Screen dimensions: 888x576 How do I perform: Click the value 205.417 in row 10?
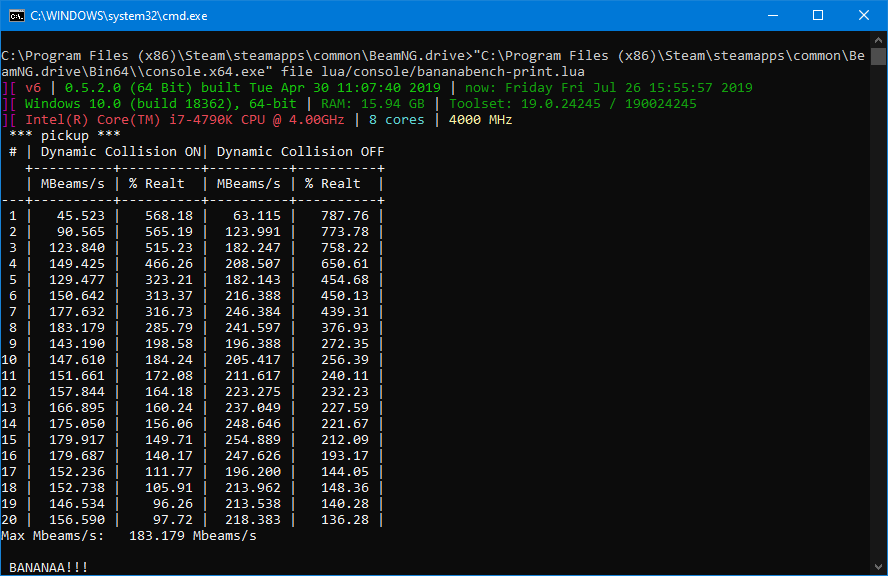pos(253,360)
